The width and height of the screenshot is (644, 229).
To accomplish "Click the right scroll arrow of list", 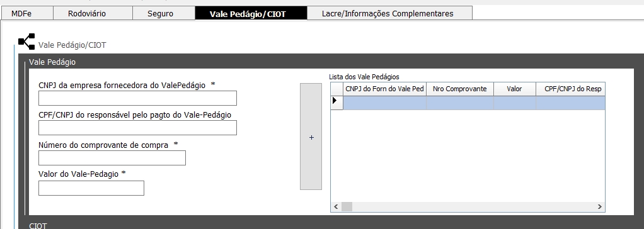I will (600, 206).
